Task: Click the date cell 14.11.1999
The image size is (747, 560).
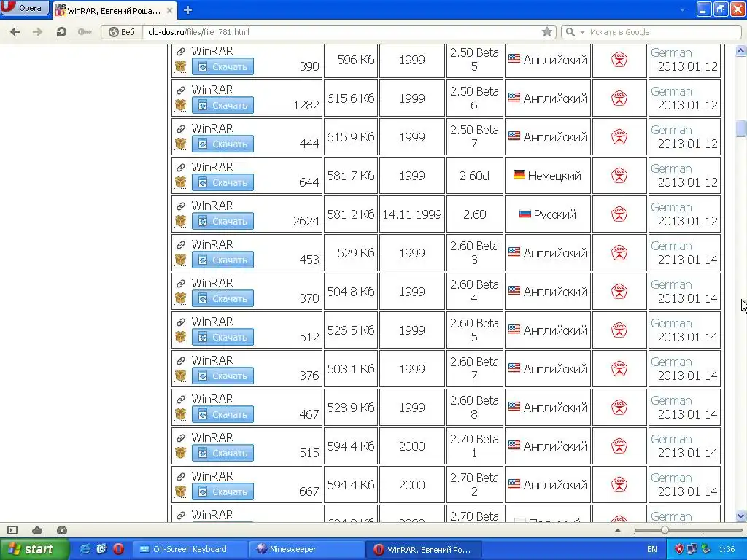Action: pyautogui.click(x=412, y=214)
